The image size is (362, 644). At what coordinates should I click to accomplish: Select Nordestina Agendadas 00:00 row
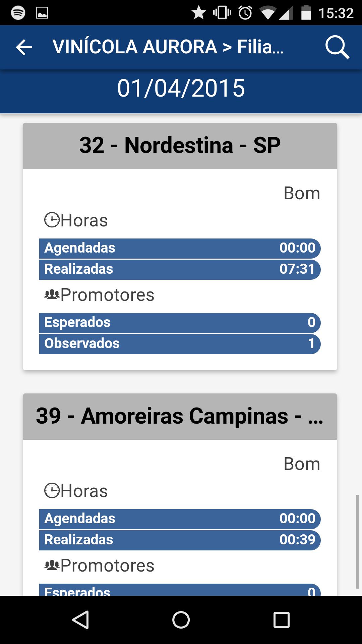pos(180,248)
